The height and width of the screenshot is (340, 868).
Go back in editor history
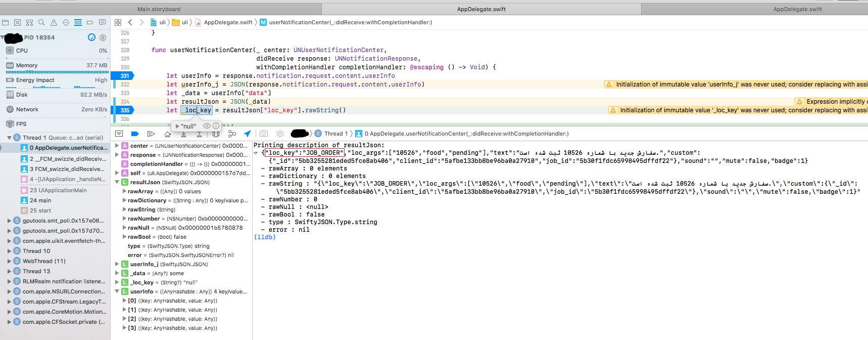pos(130,22)
